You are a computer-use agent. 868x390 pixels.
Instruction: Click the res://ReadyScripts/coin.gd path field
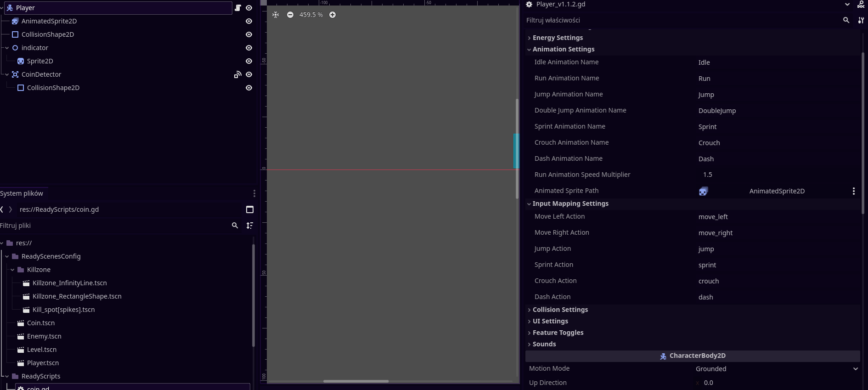click(x=129, y=209)
